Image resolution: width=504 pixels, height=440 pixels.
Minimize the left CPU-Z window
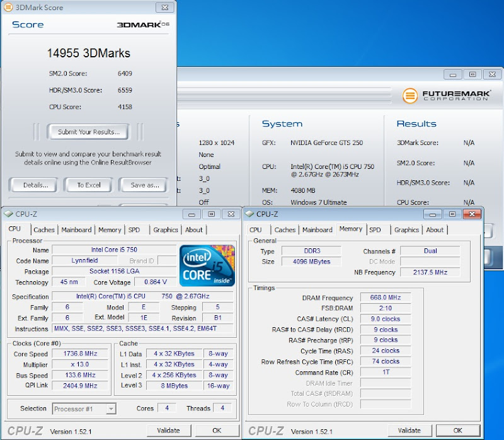point(192,214)
